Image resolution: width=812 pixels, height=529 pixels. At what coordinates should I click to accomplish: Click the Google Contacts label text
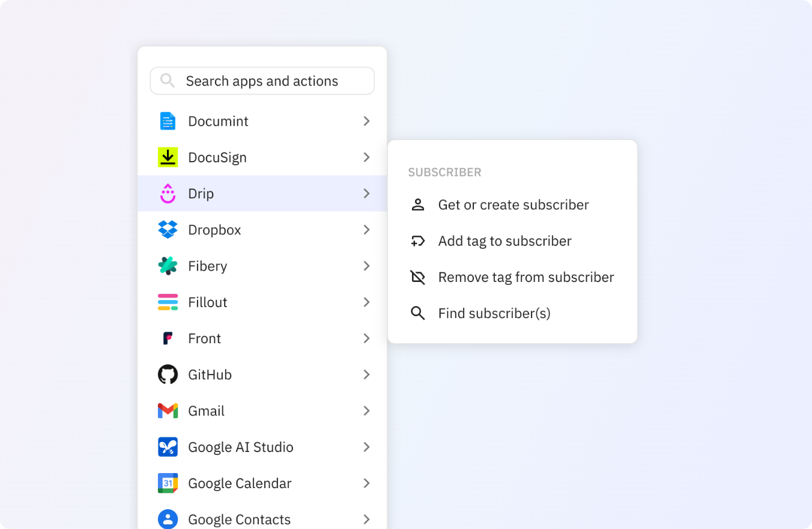(239, 519)
